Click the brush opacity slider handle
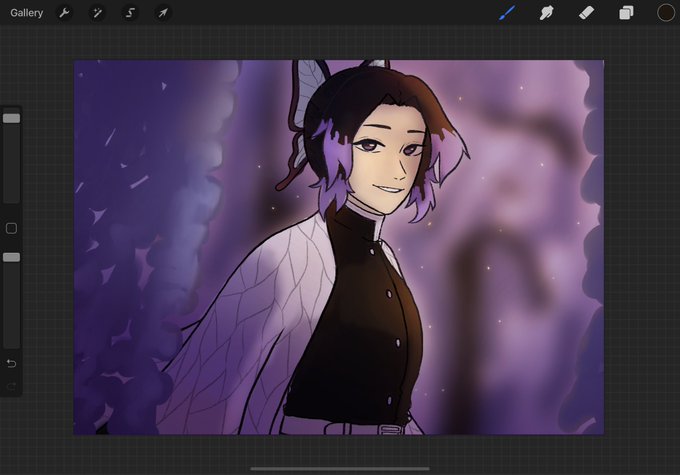Screen dimensions: 680x475 tap(12, 257)
